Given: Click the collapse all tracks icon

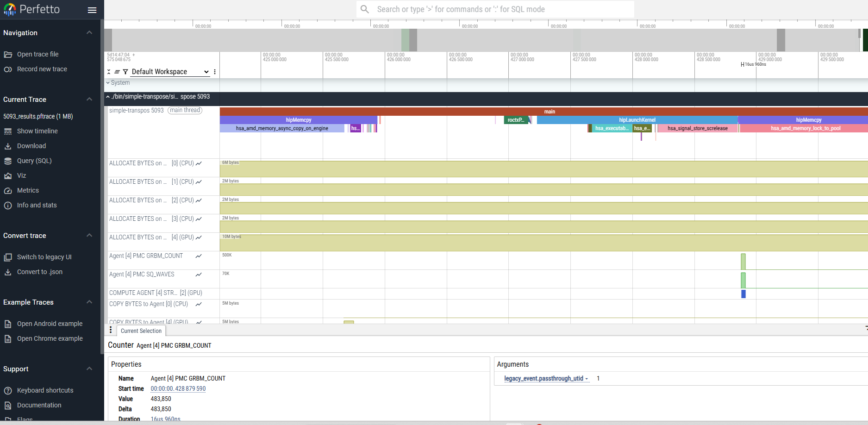Looking at the screenshot, I should pos(109,72).
